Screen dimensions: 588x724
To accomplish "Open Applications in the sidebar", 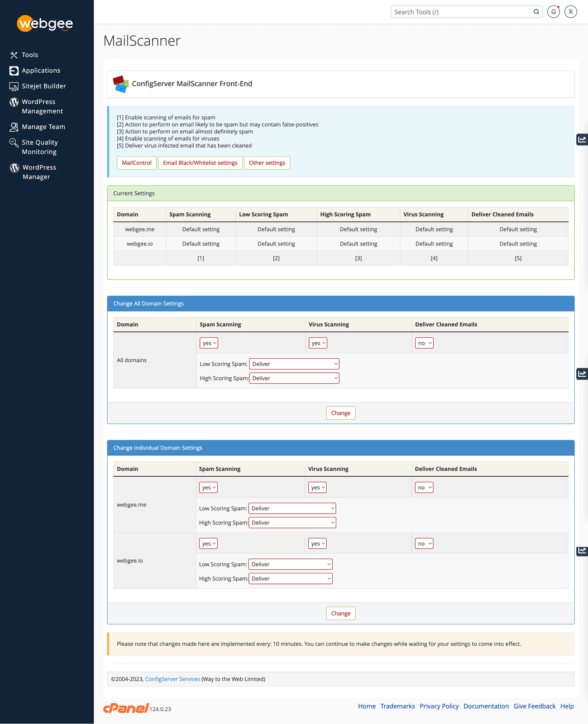I will click(x=35, y=71).
